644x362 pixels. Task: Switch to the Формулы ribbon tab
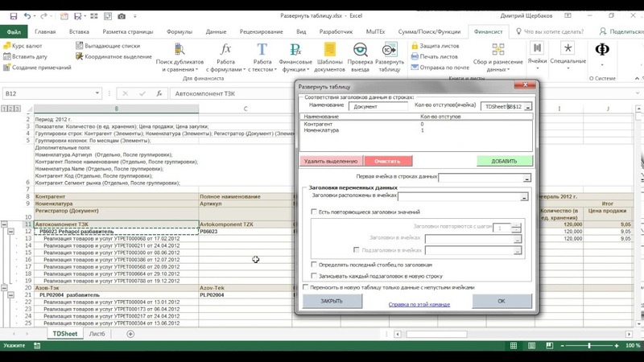coord(179,32)
